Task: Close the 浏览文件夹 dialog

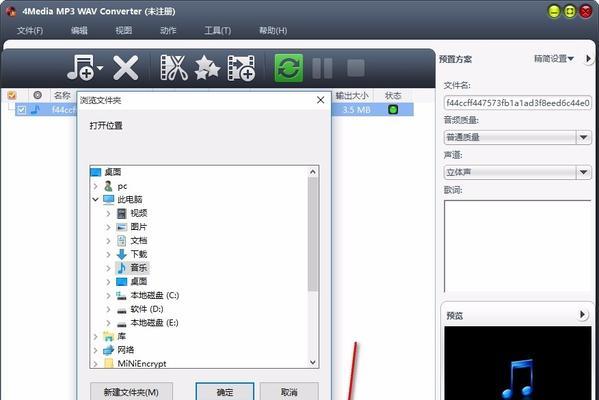Action: (321, 100)
